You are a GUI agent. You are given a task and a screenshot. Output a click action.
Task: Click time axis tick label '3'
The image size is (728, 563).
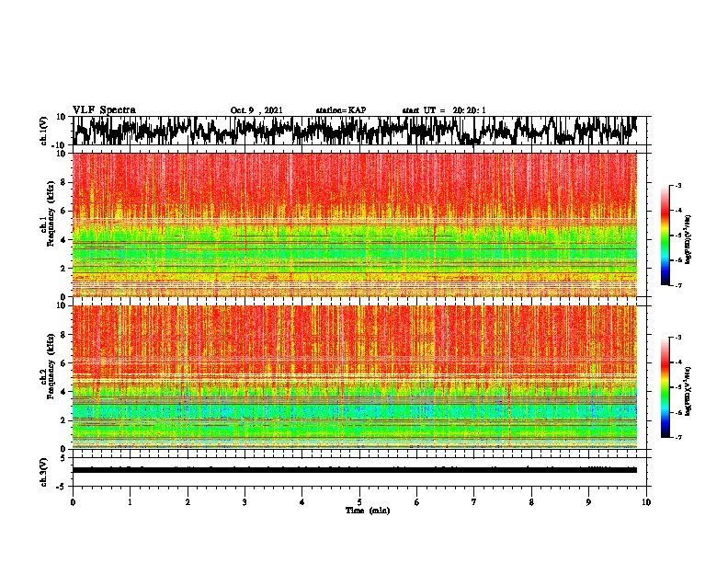(245, 502)
